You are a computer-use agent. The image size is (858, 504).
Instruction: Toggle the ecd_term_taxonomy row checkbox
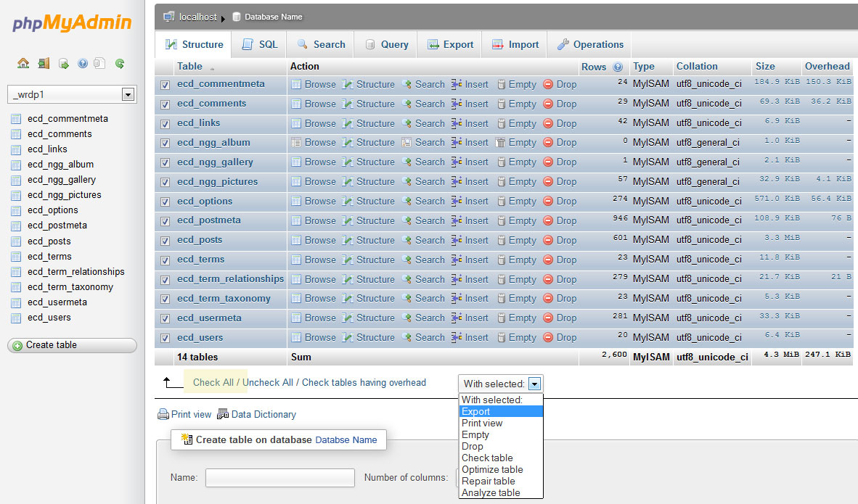point(166,299)
